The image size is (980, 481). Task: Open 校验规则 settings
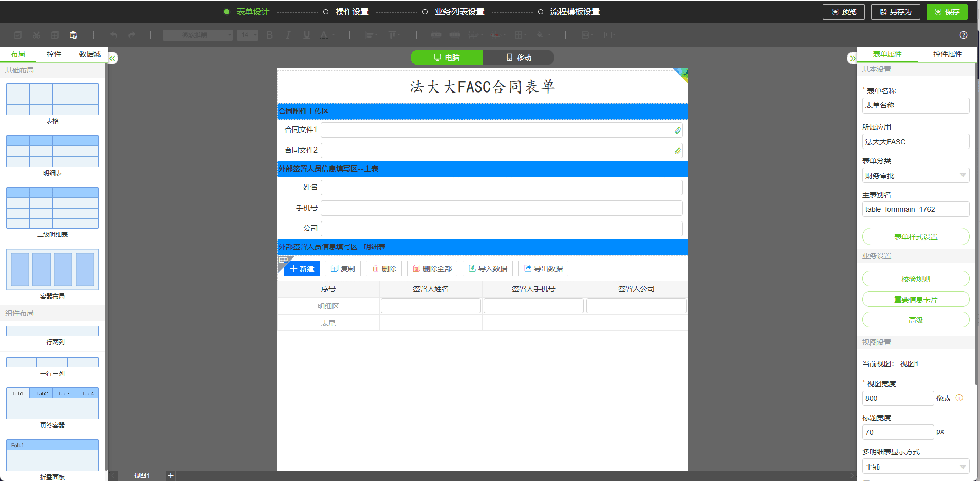point(916,279)
